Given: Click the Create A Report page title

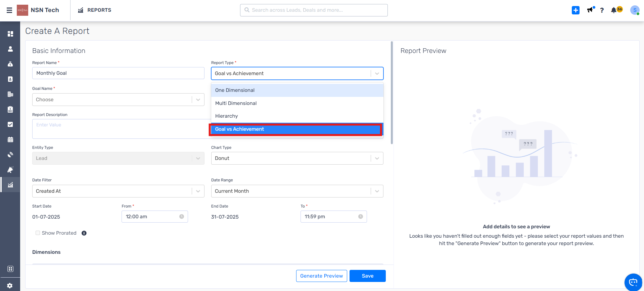Looking at the screenshot, I should click(x=57, y=31).
